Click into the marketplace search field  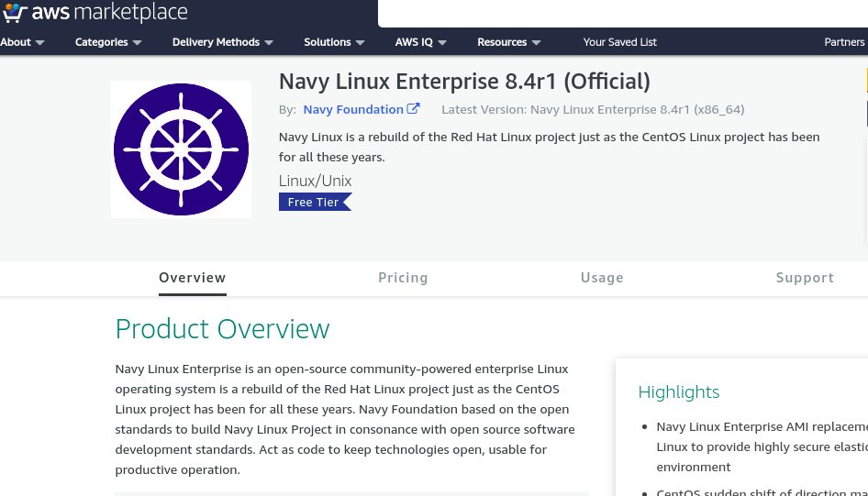pos(623,13)
